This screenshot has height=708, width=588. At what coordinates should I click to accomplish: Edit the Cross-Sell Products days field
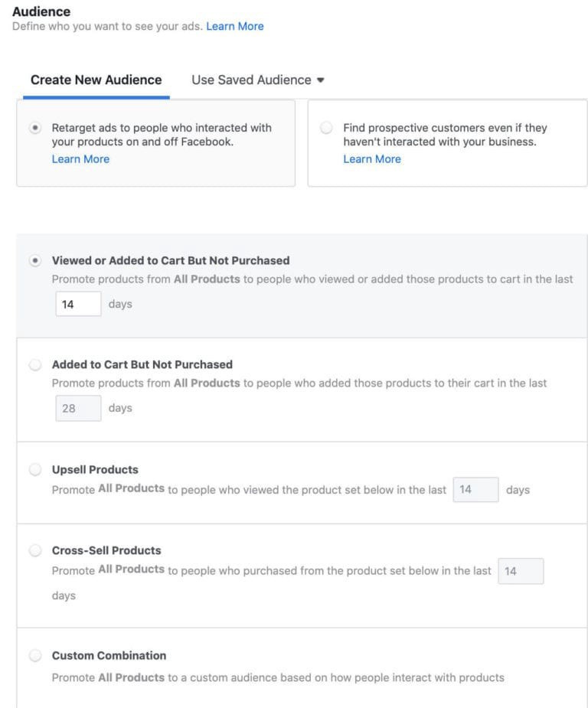521,571
